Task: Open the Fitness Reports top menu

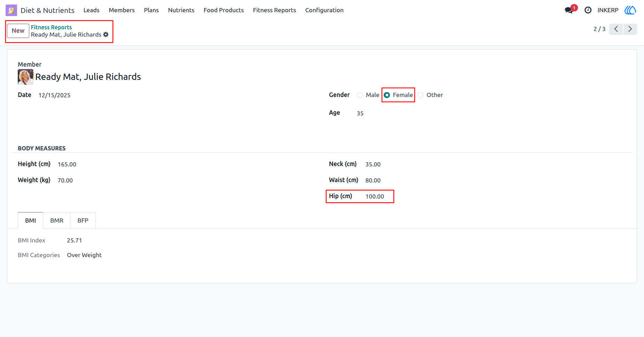Action: click(x=275, y=10)
